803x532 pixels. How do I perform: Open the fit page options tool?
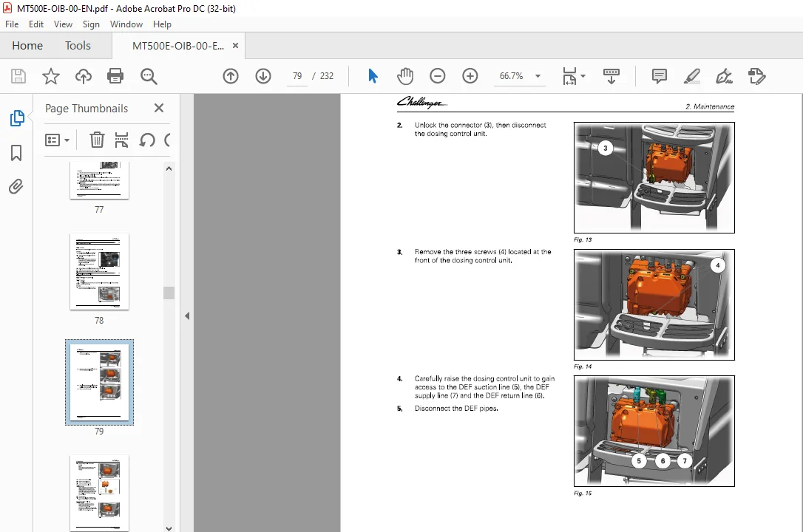click(x=569, y=76)
